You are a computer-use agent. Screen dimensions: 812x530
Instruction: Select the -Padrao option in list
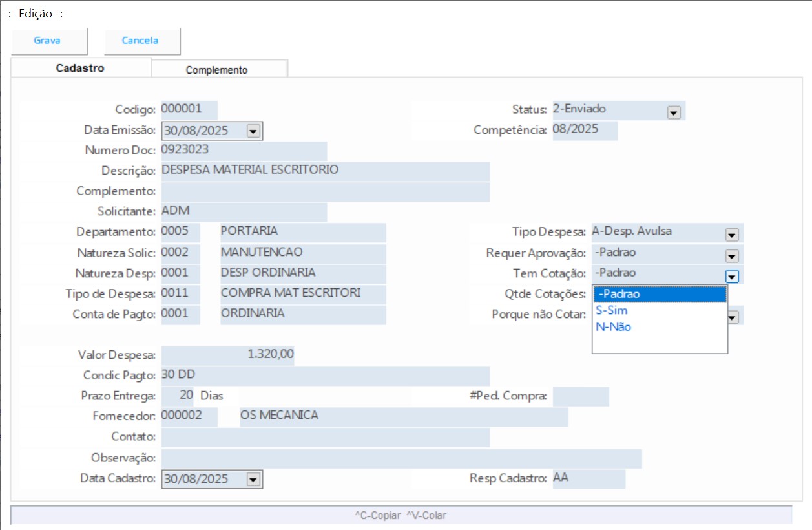pyautogui.click(x=659, y=295)
